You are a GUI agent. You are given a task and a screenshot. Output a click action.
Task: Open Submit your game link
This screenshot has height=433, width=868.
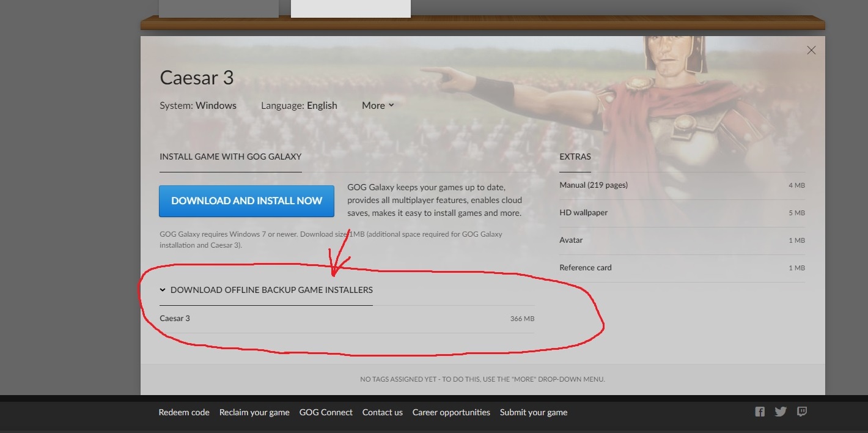pos(534,412)
